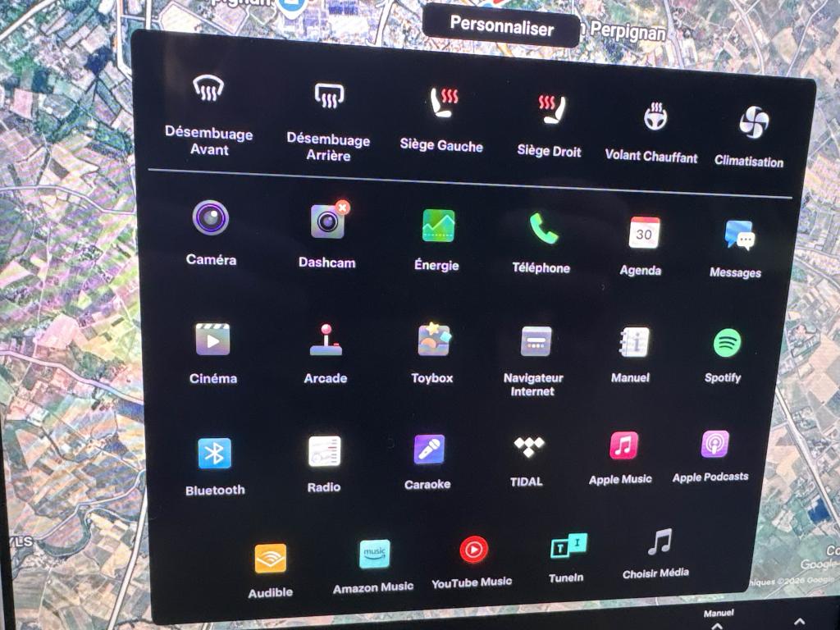Launch the Arcade joystick app
Viewport: 840px width, 630px height.
pos(326,340)
